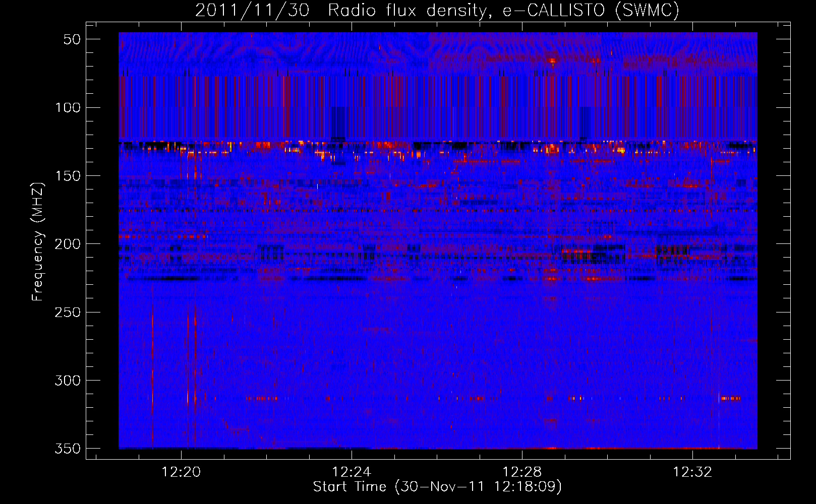Click the 12:20 time tick label
This screenshot has height=504, width=816.
[181, 472]
